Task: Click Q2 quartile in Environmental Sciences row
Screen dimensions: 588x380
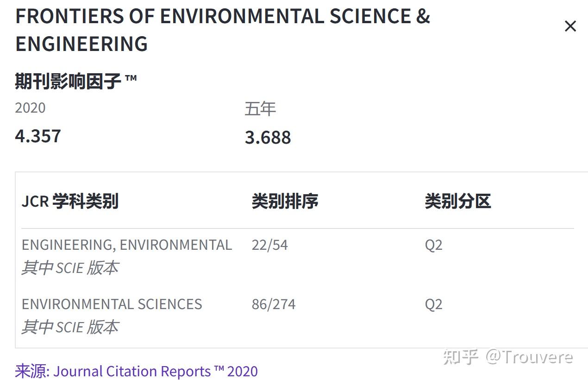Action: [x=433, y=304]
